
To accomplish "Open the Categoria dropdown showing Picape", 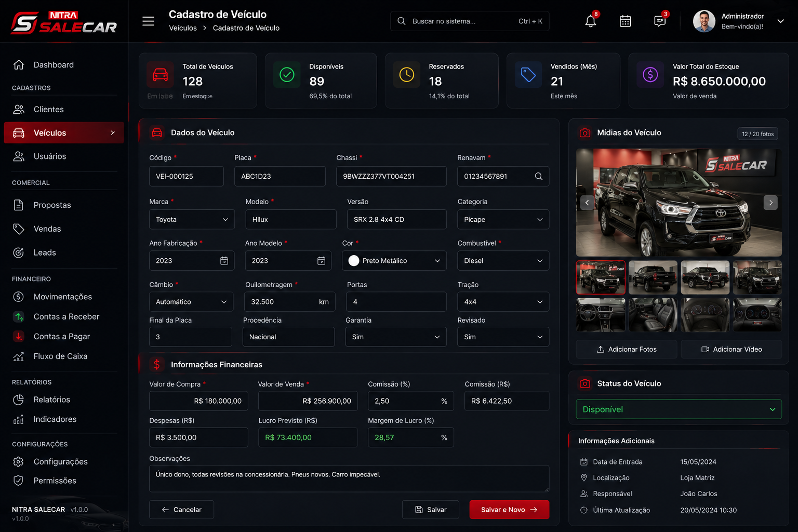I will pos(503,219).
